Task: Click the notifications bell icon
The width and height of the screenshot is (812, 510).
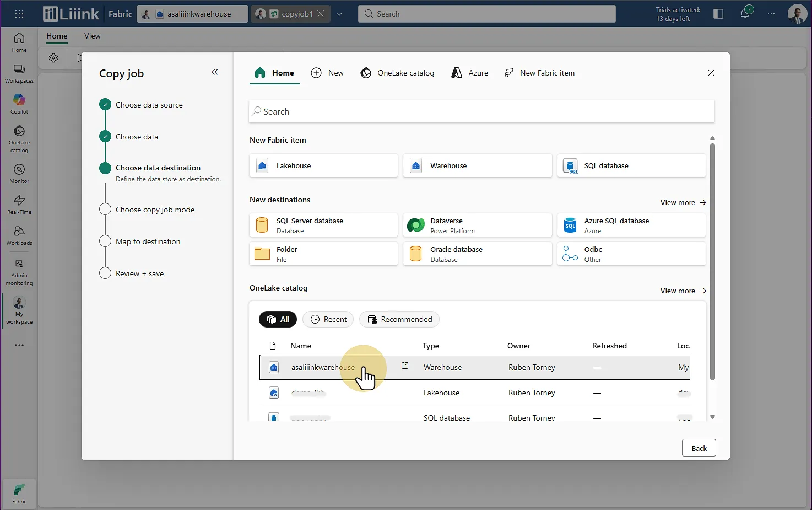Action: click(x=745, y=14)
